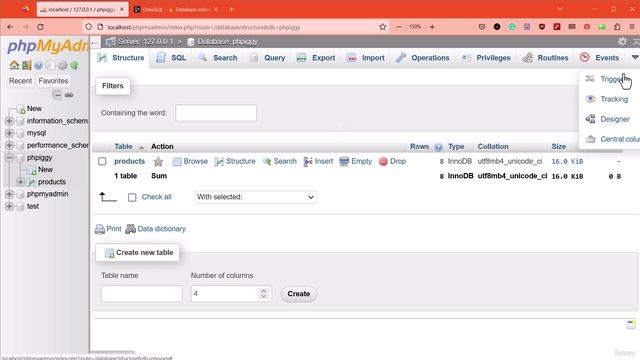Toggle the More tabs dropdown arrow
Image resolution: width=640 pixels, height=360 pixels.
pos(635,58)
